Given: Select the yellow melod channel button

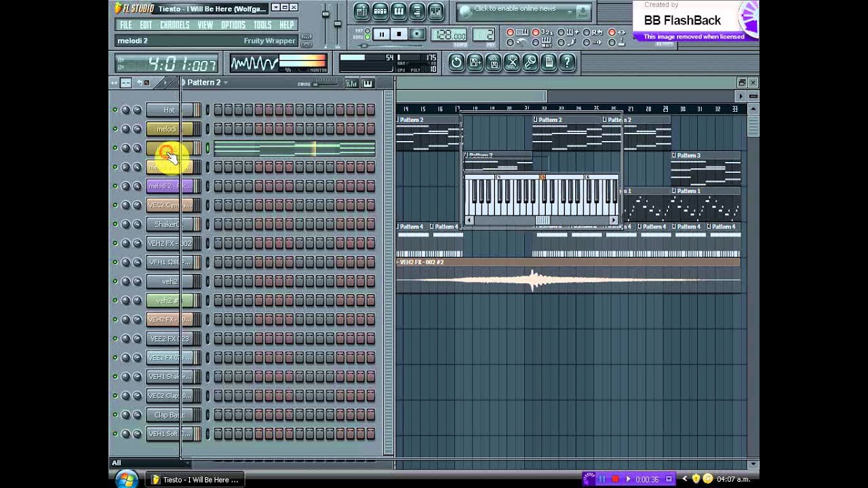Looking at the screenshot, I should 169,129.
